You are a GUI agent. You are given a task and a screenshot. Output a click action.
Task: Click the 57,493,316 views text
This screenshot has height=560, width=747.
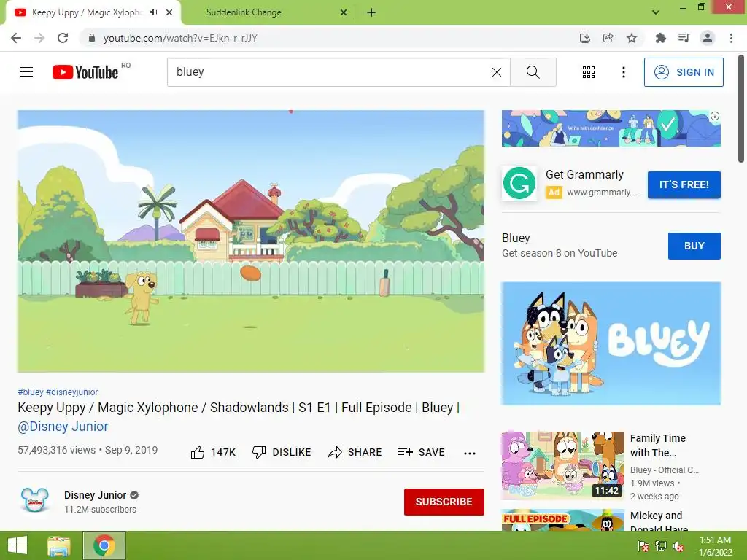click(x=57, y=450)
